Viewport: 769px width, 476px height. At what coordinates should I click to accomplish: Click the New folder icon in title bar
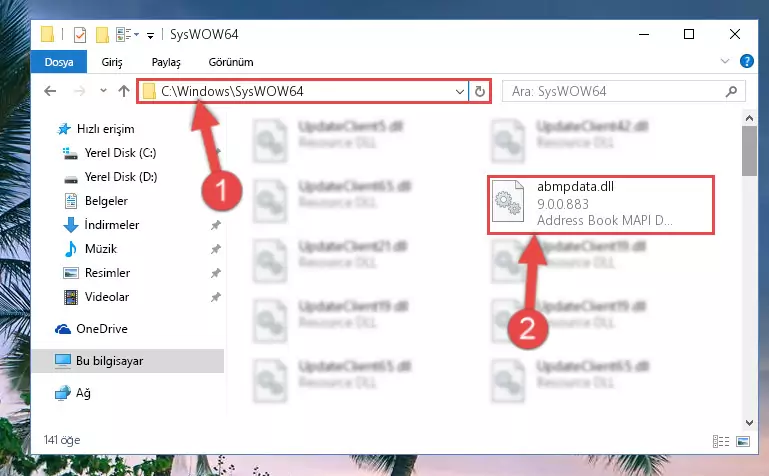[x=102, y=35]
